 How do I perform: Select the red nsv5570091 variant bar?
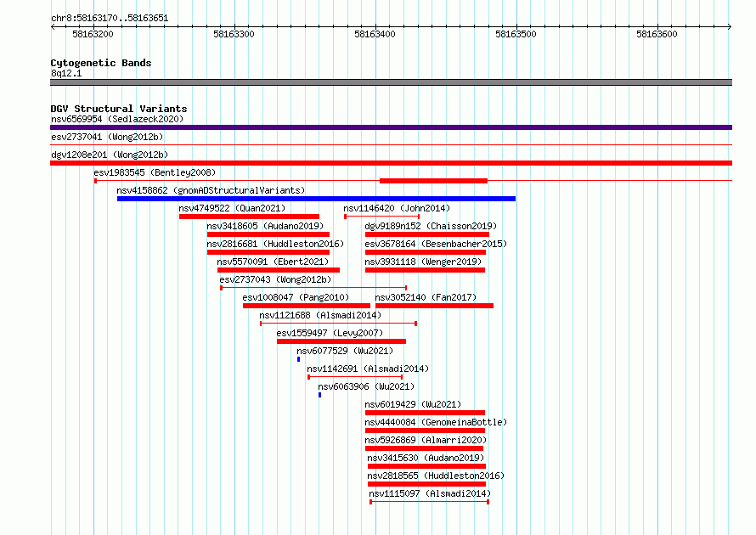pyautogui.click(x=279, y=270)
